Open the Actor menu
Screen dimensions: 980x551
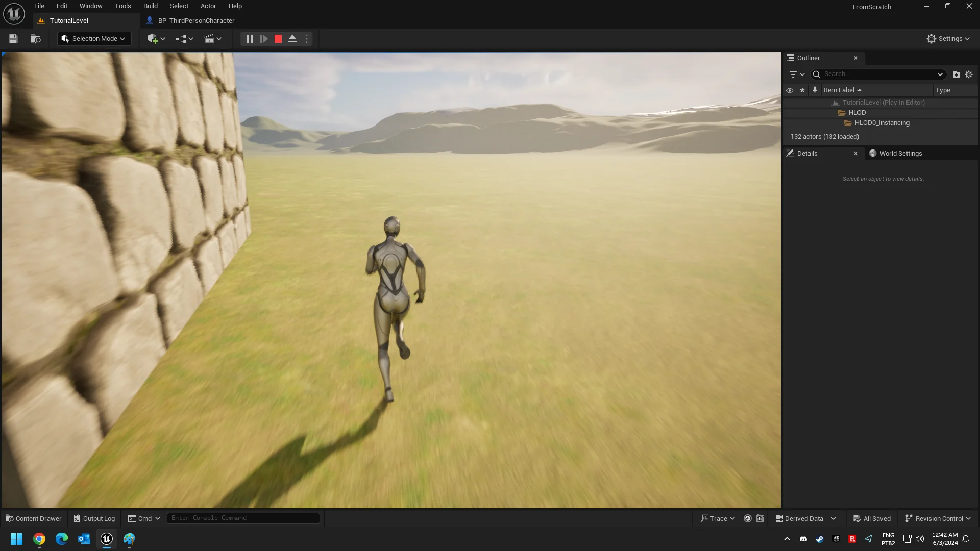[x=208, y=6]
